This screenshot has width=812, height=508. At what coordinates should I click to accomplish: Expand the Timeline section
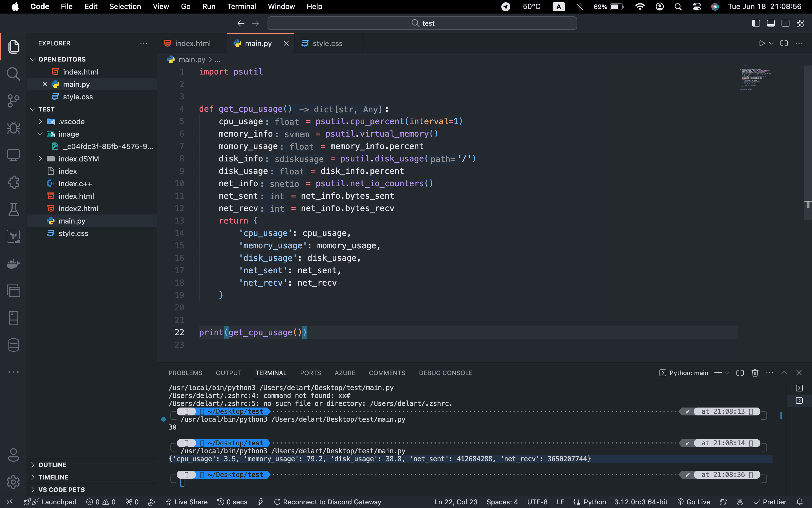coord(32,477)
